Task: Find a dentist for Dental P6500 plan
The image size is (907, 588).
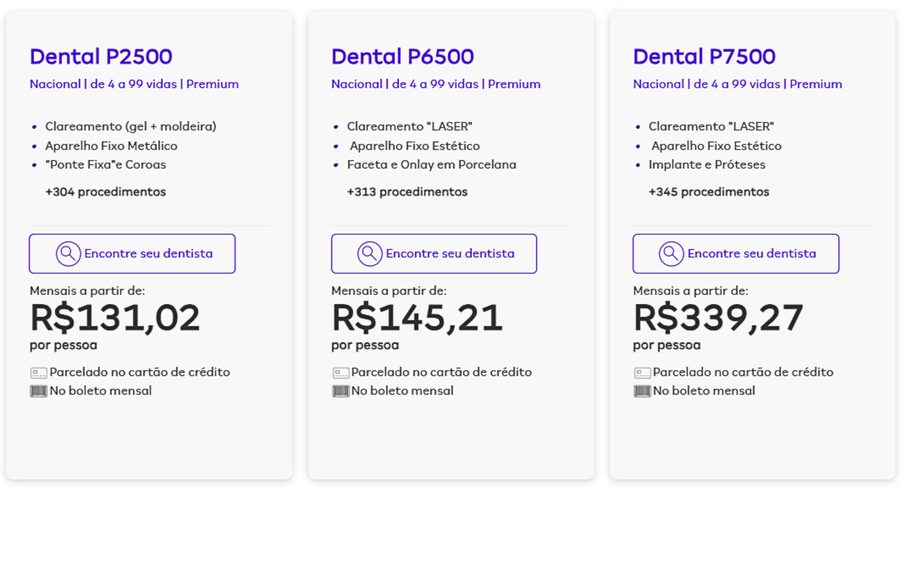Action: click(434, 254)
